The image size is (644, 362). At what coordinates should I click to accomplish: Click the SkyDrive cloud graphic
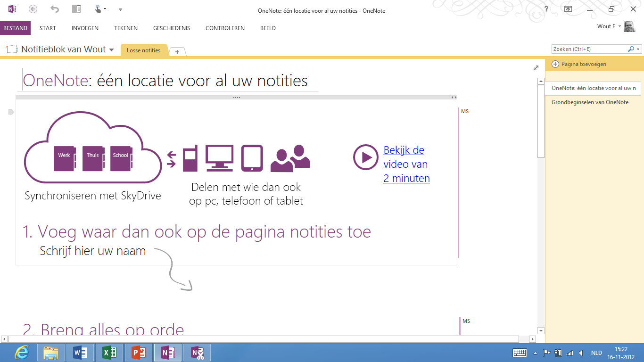(93, 148)
